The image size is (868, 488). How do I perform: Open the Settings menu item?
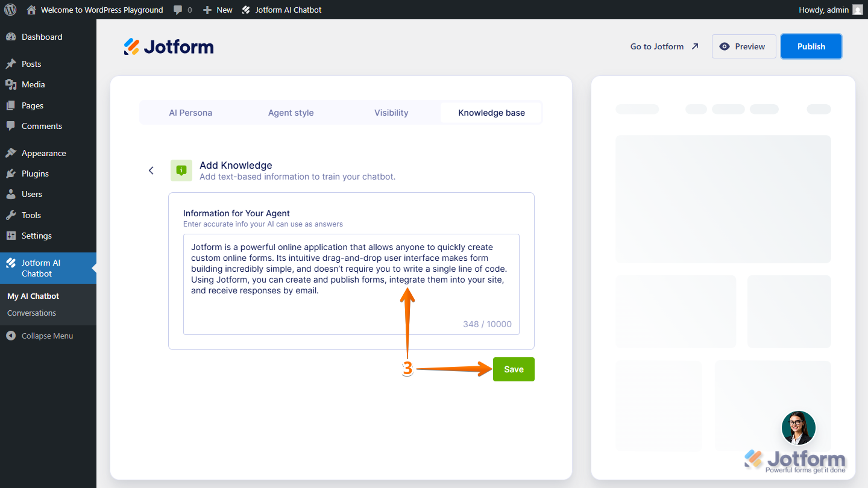pyautogui.click(x=48, y=236)
